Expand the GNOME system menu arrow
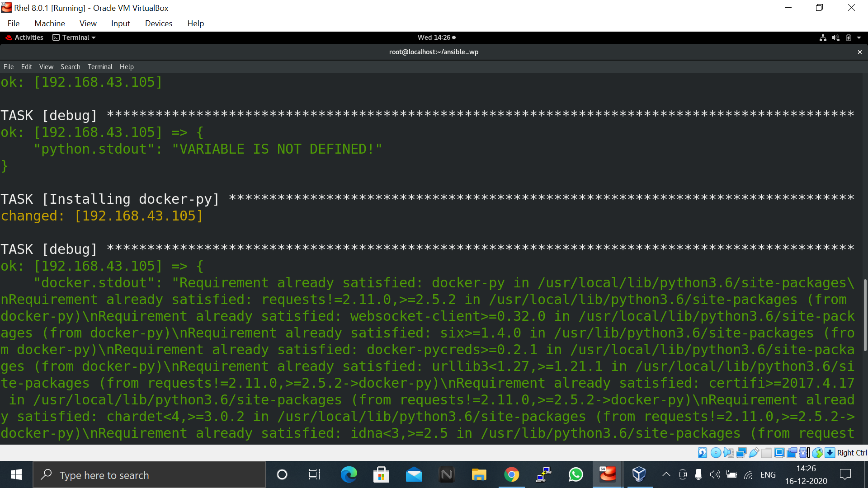The image size is (868, 488). coord(859,38)
